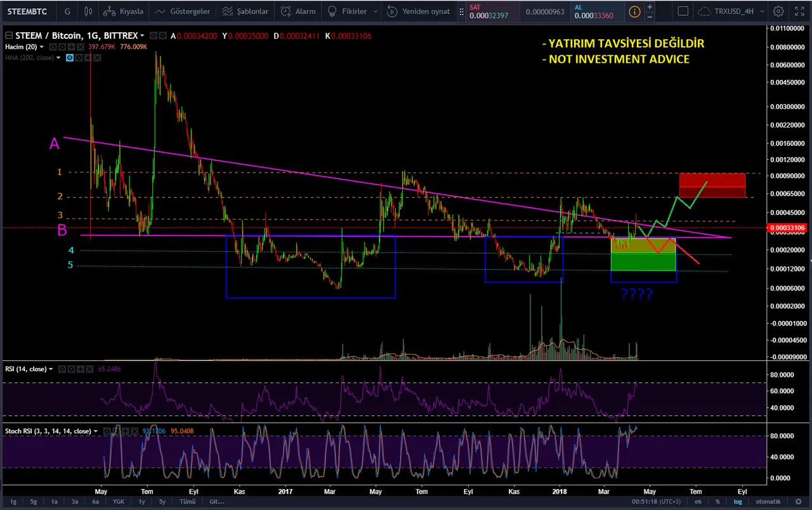Toggle visibility of Stoch RSI indicator
812x510 pixels.
tap(107, 431)
